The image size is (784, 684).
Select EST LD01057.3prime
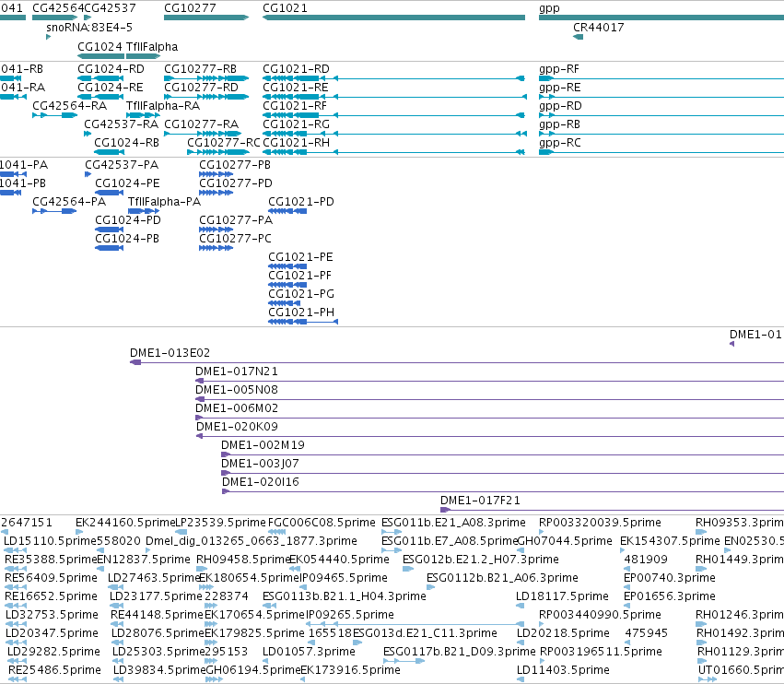point(309,652)
